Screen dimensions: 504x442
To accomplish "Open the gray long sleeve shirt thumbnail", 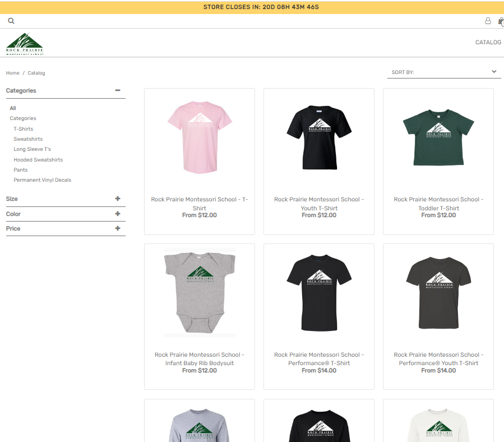I will pos(200,425).
